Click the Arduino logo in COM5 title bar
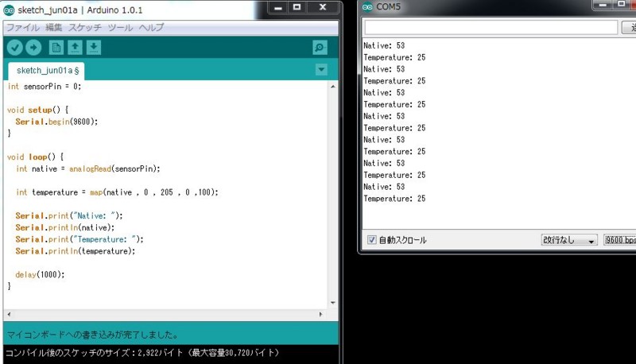Screen dimensions: 636x364 [367, 7]
